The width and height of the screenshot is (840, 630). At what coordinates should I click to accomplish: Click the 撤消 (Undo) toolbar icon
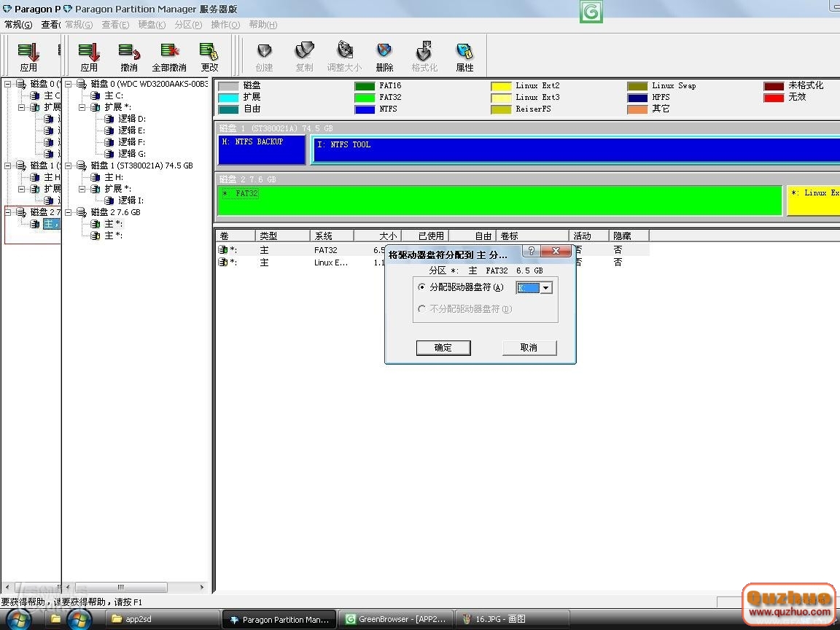(x=129, y=56)
